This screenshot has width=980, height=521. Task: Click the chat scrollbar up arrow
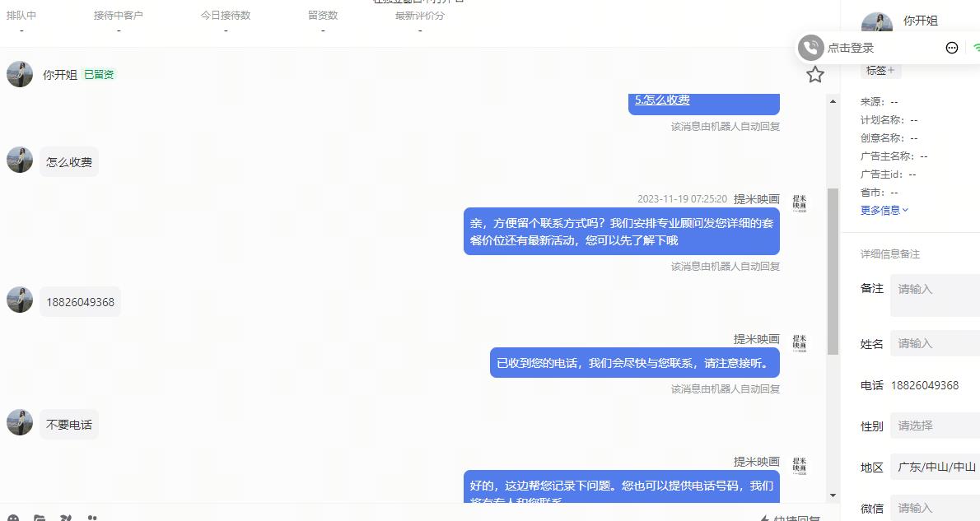[x=833, y=101]
